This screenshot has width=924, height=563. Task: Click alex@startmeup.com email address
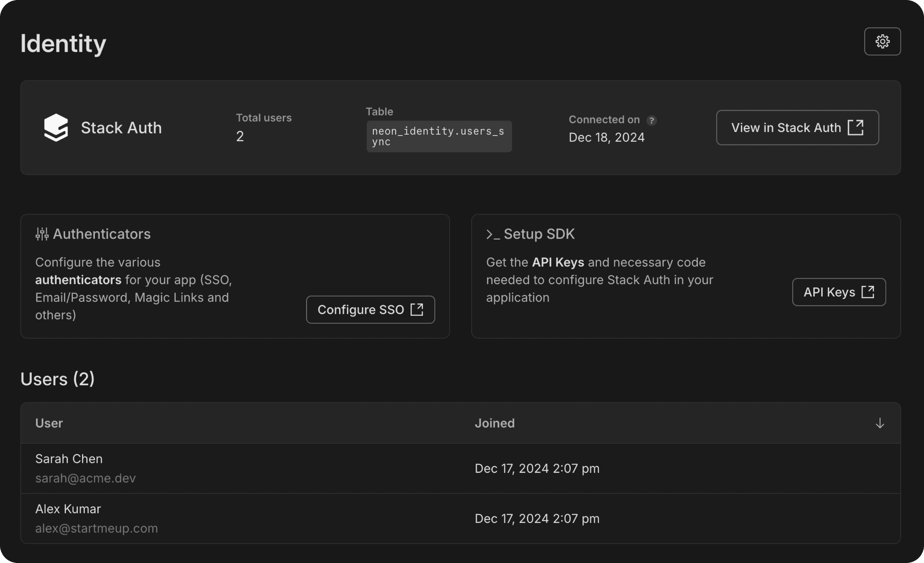[96, 528]
